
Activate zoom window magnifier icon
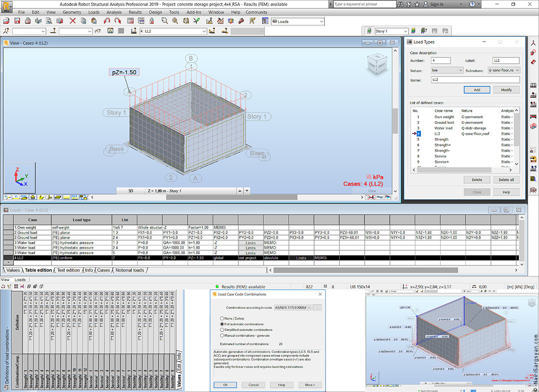point(165,21)
